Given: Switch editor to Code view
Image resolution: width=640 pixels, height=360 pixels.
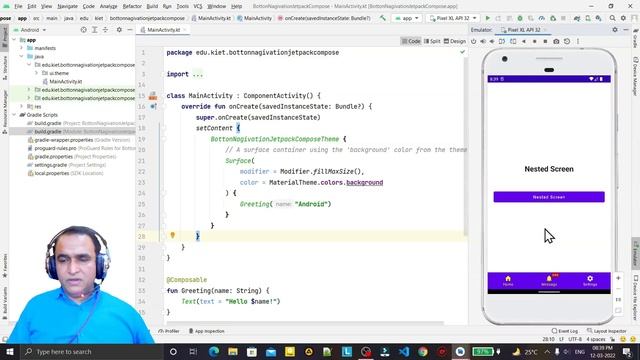Looking at the screenshot, I should point(411,41).
